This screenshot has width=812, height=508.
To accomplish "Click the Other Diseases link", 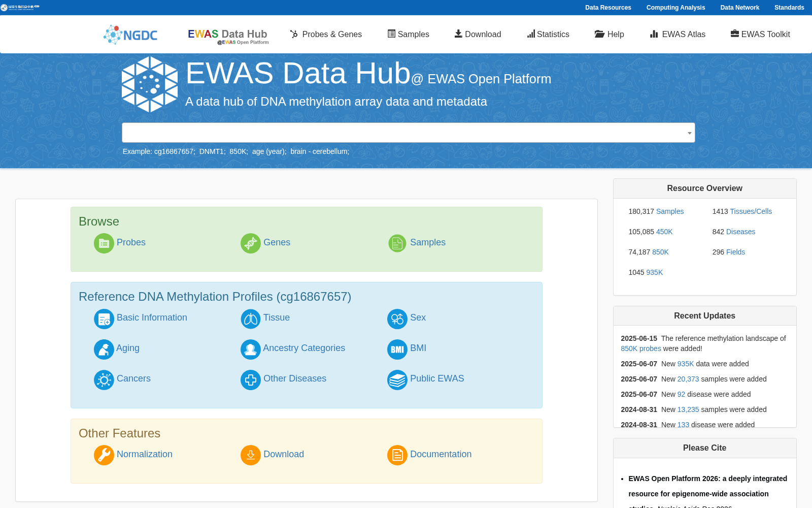I will 295,378.
